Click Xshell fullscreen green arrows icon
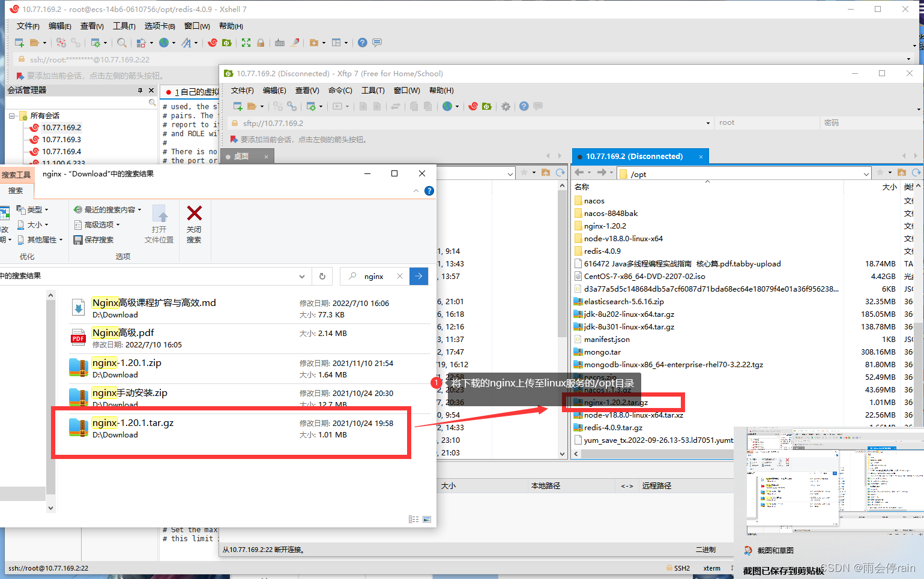The image size is (924, 579). 246,43
